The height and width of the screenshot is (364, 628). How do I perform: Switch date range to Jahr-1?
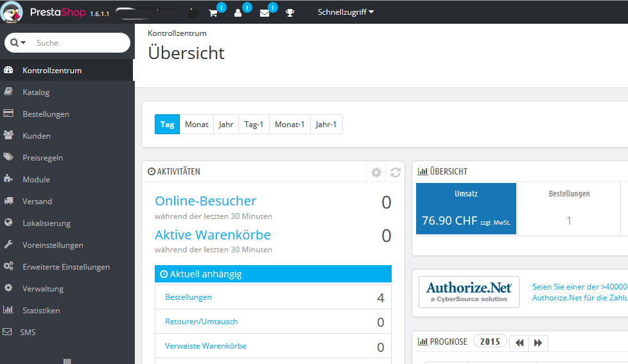(326, 125)
